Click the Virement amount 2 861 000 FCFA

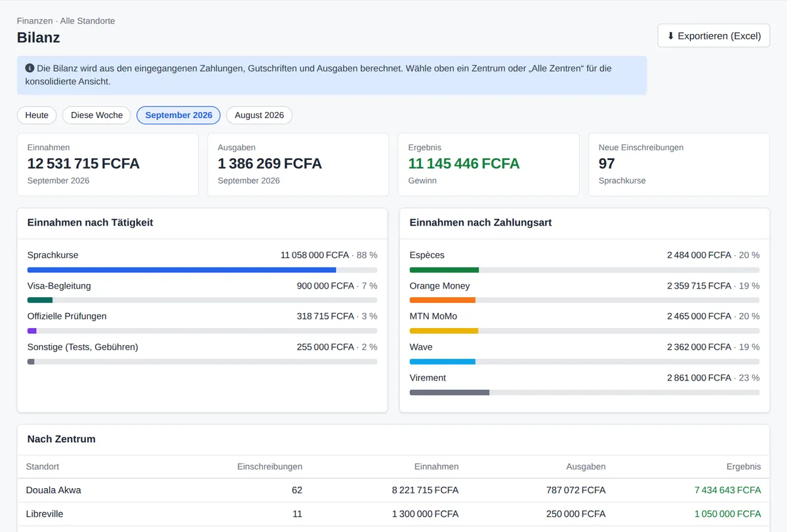[699, 378]
